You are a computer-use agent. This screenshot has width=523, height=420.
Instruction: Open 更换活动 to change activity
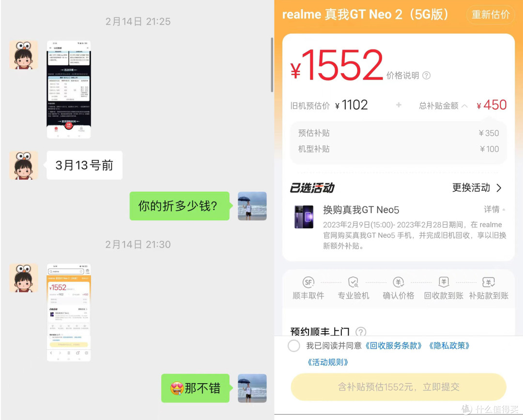pos(477,188)
